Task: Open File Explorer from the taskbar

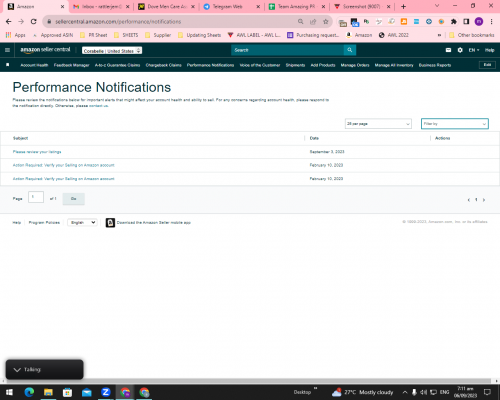Action: [x=48, y=392]
